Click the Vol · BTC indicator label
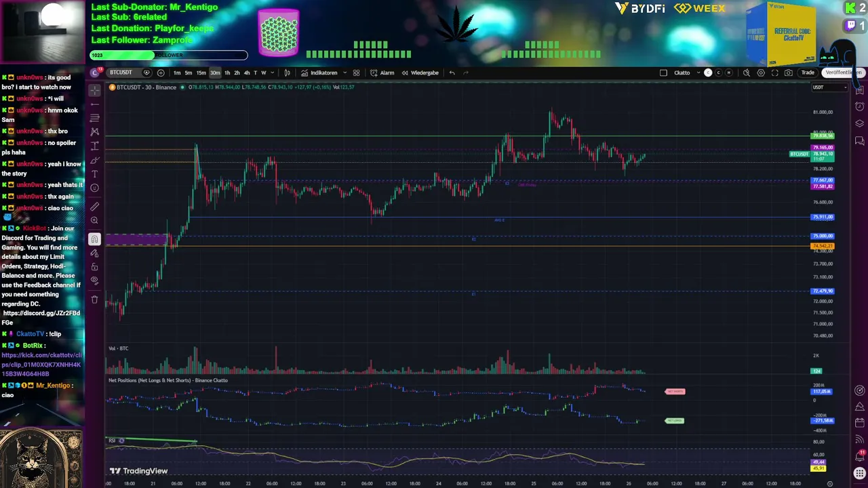This screenshot has height=488, width=868. coord(119,348)
